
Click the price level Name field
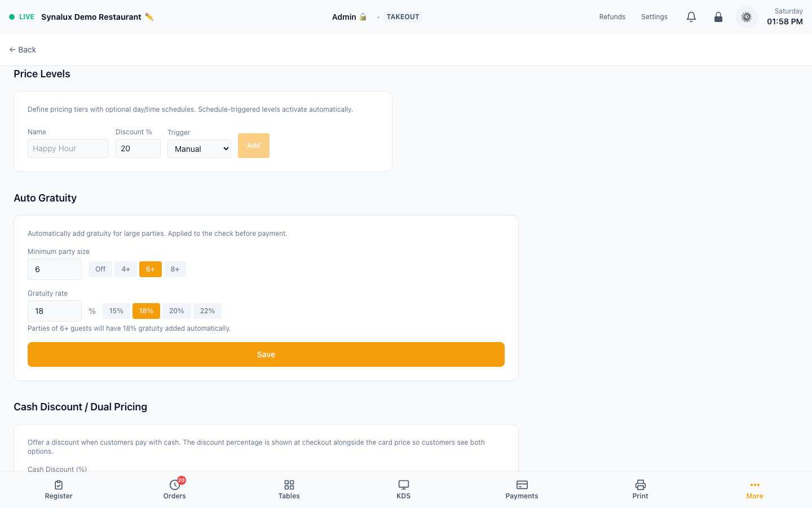click(68, 148)
